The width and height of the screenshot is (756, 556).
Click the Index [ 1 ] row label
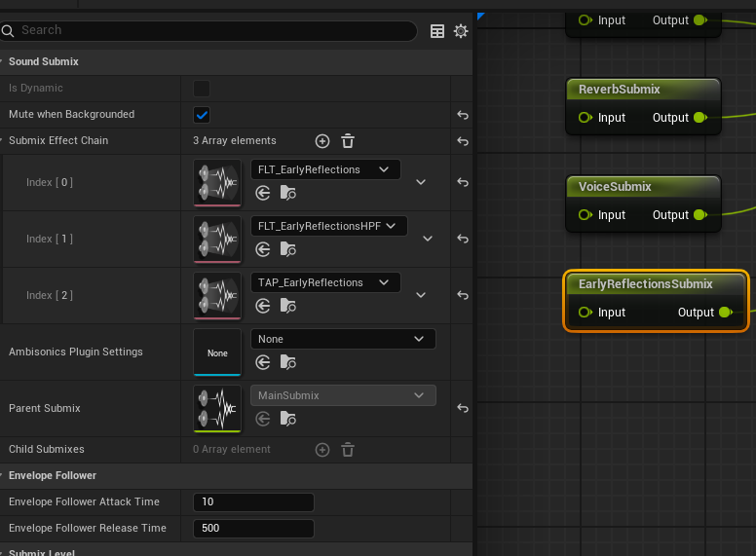tap(50, 239)
